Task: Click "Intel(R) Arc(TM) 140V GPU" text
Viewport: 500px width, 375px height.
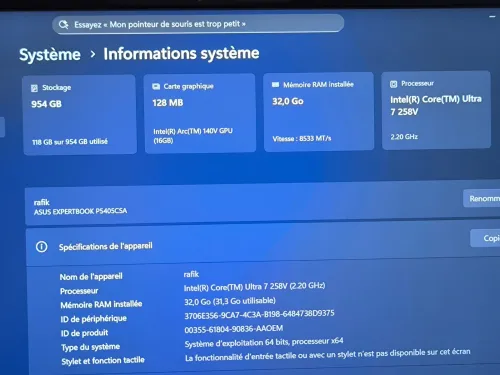Action: (x=193, y=131)
